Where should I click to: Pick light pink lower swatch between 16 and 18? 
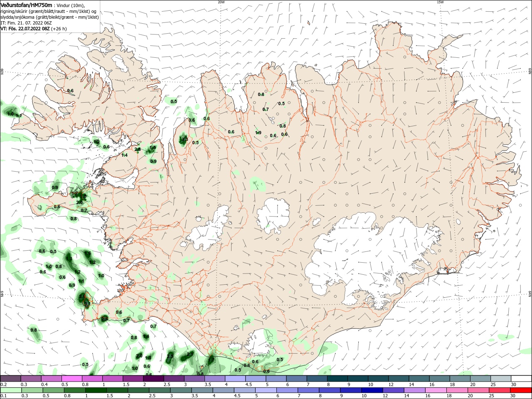click(436, 390)
